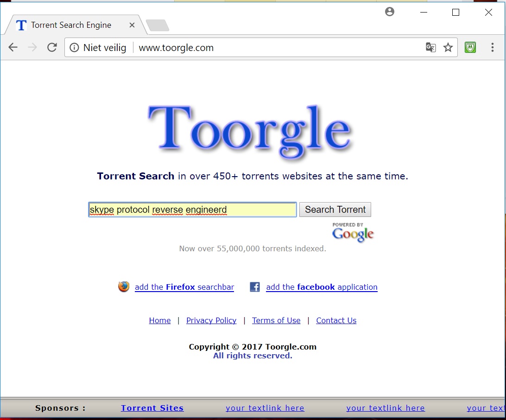The height and width of the screenshot is (420, 506).
Task: Open the Google Translate page icon
Action: click(430, 47)
